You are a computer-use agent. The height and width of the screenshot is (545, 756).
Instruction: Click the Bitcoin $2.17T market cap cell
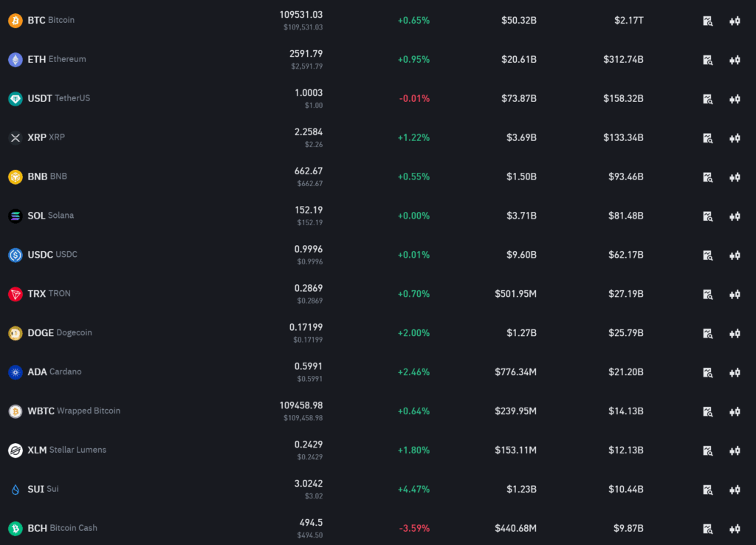[628, 21]
